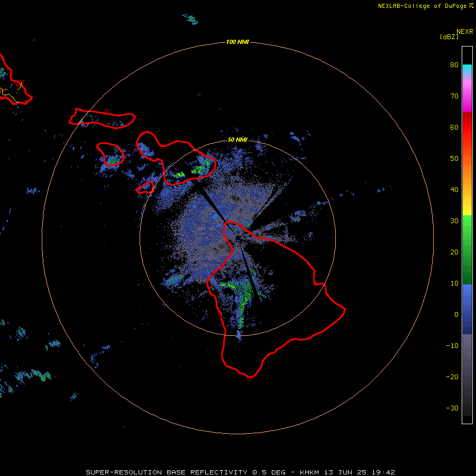Click the 70 value on dBZ scale
This screenshot has width=476, height=476.
(x=454, y=96)
